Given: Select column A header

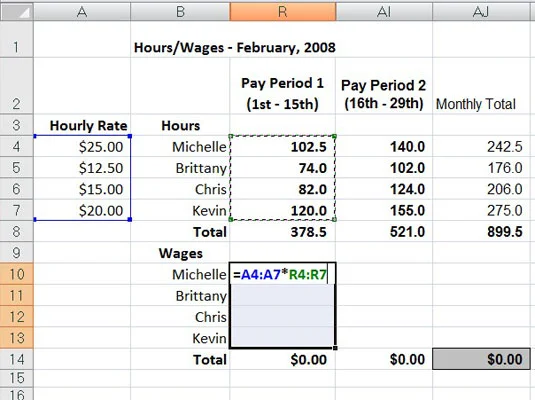Looking at the screenshot, I should click(x=82, y=12).
